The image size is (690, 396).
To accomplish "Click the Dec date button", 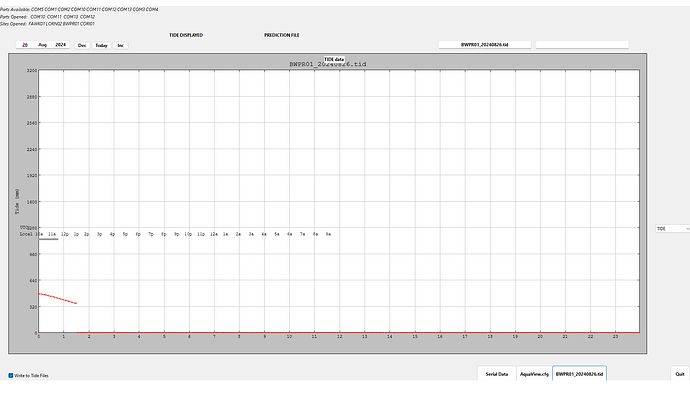I will pyautogui.click(x=82, y=45).
